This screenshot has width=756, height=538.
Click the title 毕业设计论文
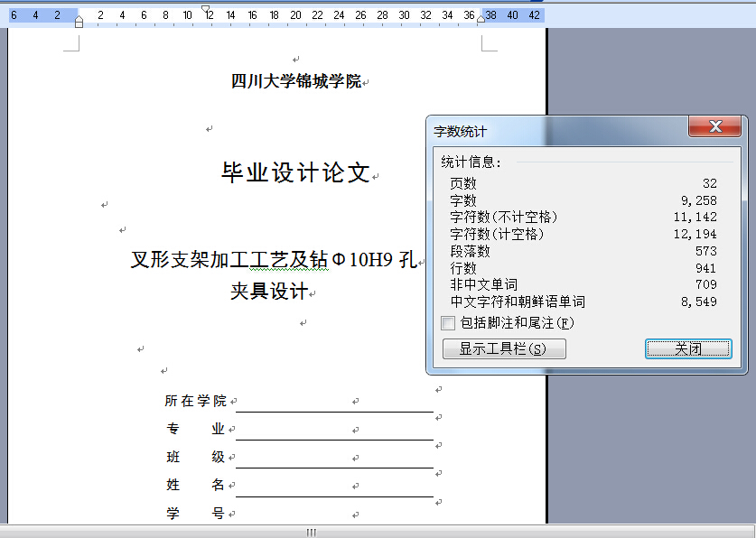tap(295, 172)
